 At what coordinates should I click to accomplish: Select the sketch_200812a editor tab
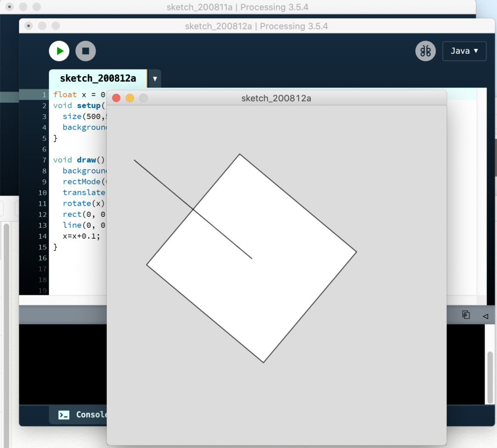pyautogui.click(x=98, y=79)
